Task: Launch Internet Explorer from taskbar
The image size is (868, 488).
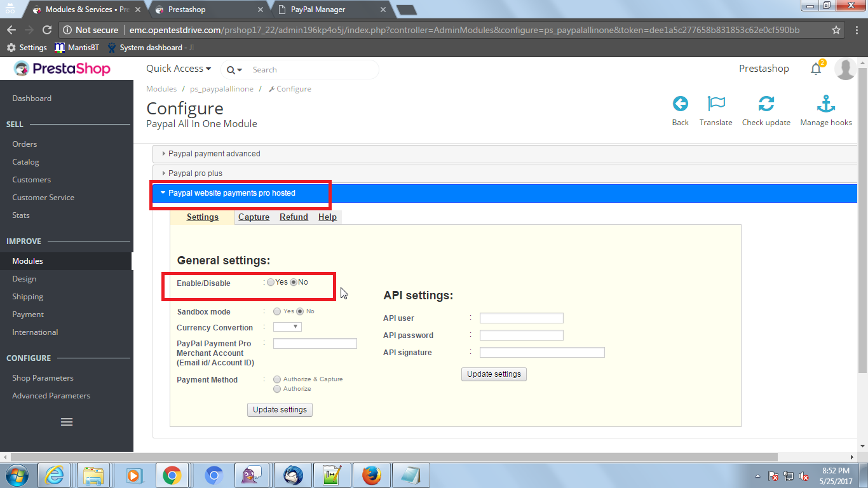Action: coord(54,475)
